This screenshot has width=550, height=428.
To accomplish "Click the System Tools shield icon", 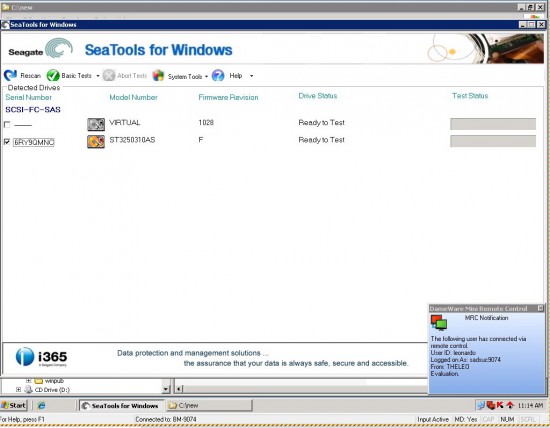I will [x=158, y=75].
